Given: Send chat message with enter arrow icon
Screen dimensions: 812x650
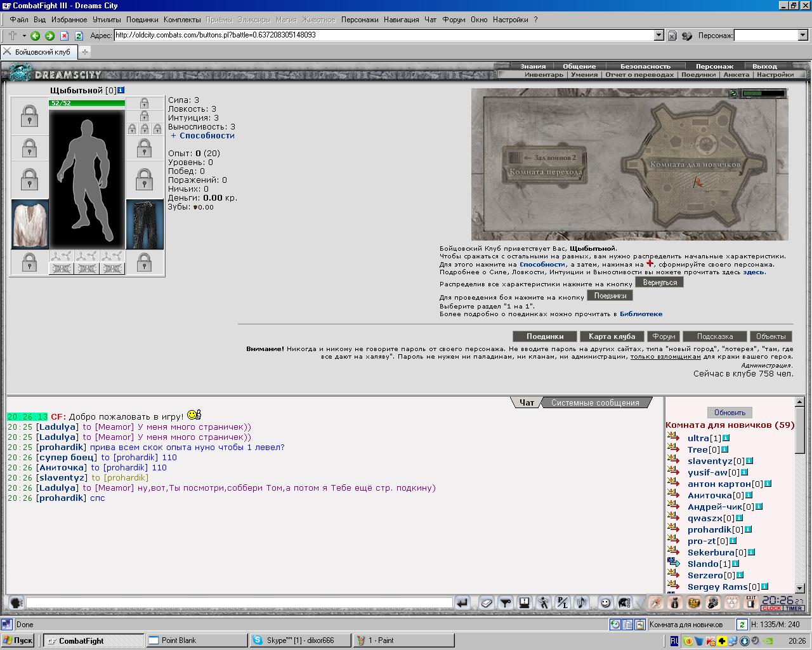Looking at the screenshot, I should (x=462, y=602).
